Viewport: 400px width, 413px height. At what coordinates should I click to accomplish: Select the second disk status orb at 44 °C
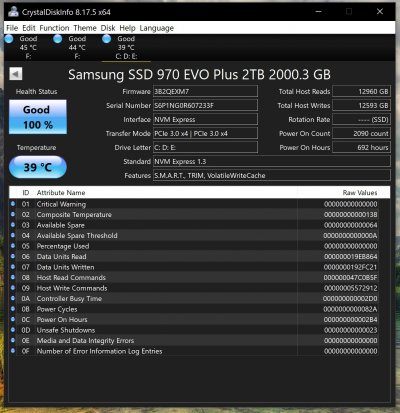[x=58, y=39]
